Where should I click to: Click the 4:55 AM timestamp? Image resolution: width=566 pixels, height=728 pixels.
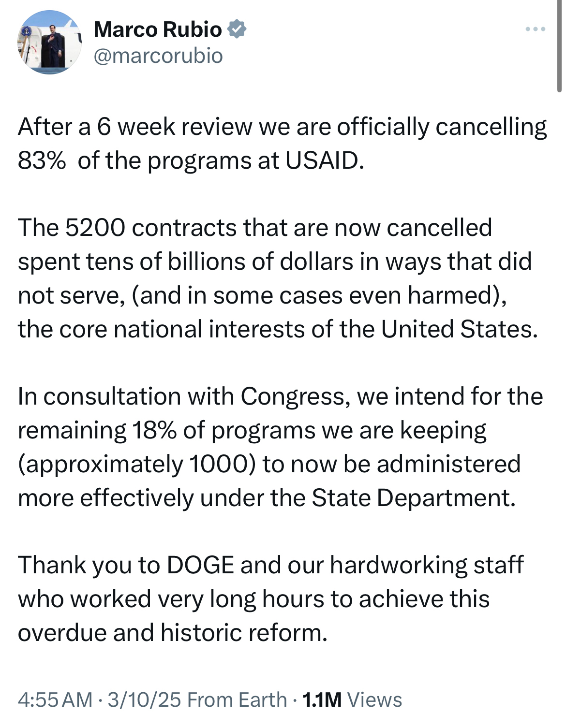tap(55, 699)
